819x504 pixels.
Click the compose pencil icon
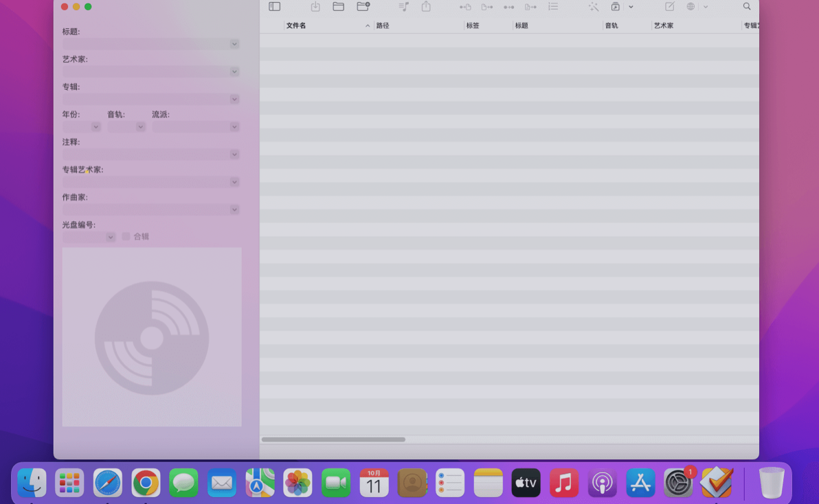coord(669,6)
